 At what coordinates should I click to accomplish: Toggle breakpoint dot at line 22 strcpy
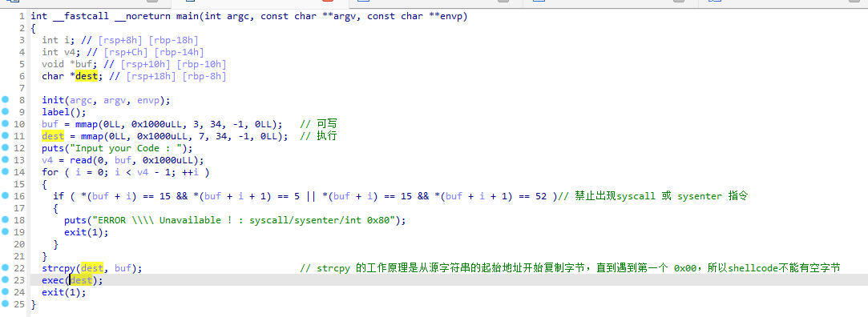click(5, 267)
